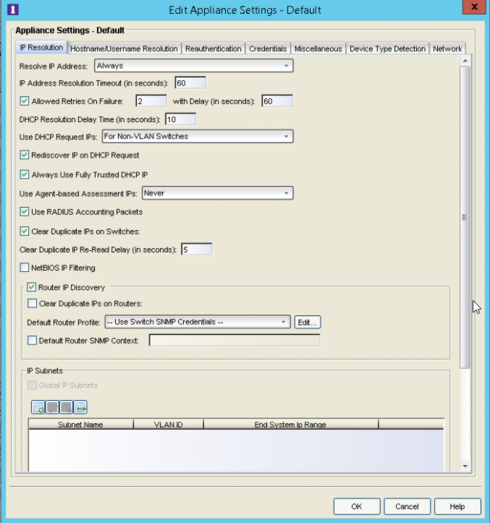Click the scrollbar up arrow
Screen dimensions: 490x523
[x=465, y=61]
